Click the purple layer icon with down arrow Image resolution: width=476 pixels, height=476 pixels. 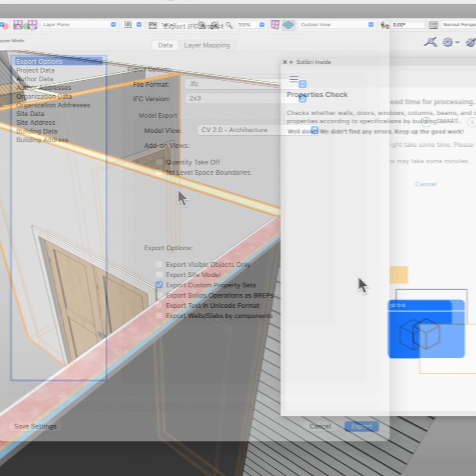32,25
